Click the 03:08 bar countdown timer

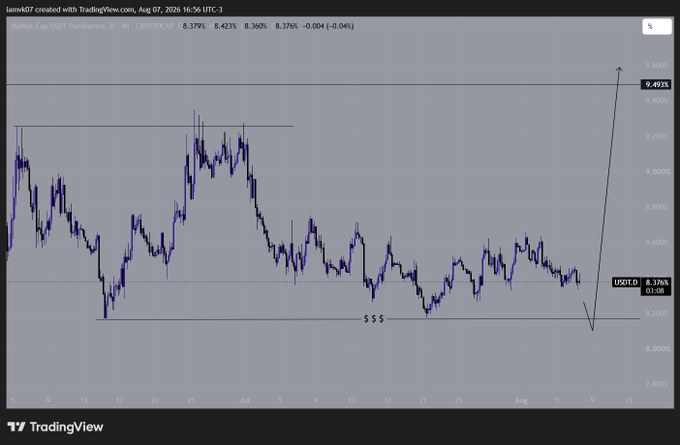[656, 291]
